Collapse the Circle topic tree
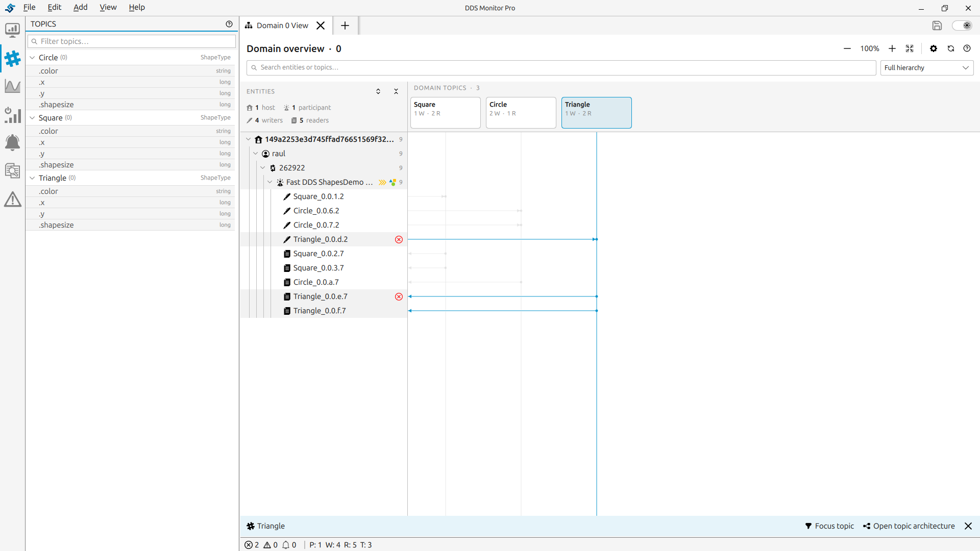Viewport: 980px width, 551px height. point(32,58)
